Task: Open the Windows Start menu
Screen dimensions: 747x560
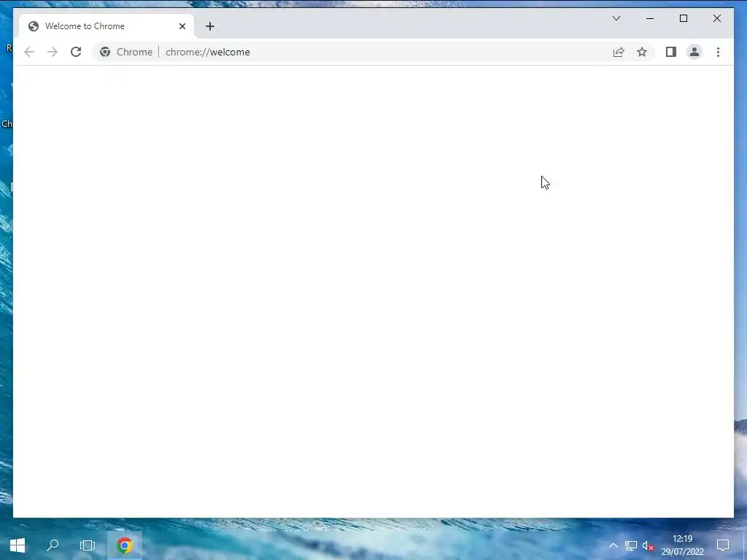Action: (x=18, y=545)
